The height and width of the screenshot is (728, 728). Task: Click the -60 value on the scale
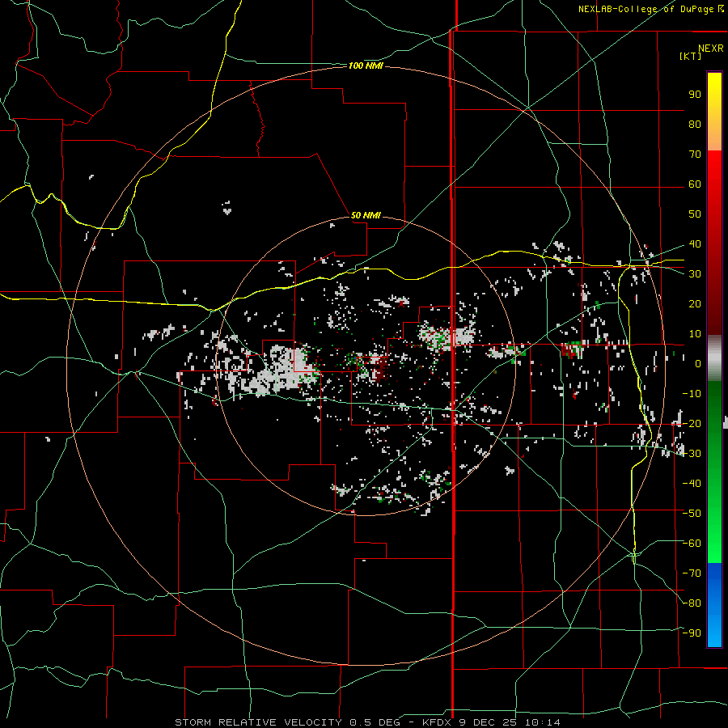pos(692,544)
